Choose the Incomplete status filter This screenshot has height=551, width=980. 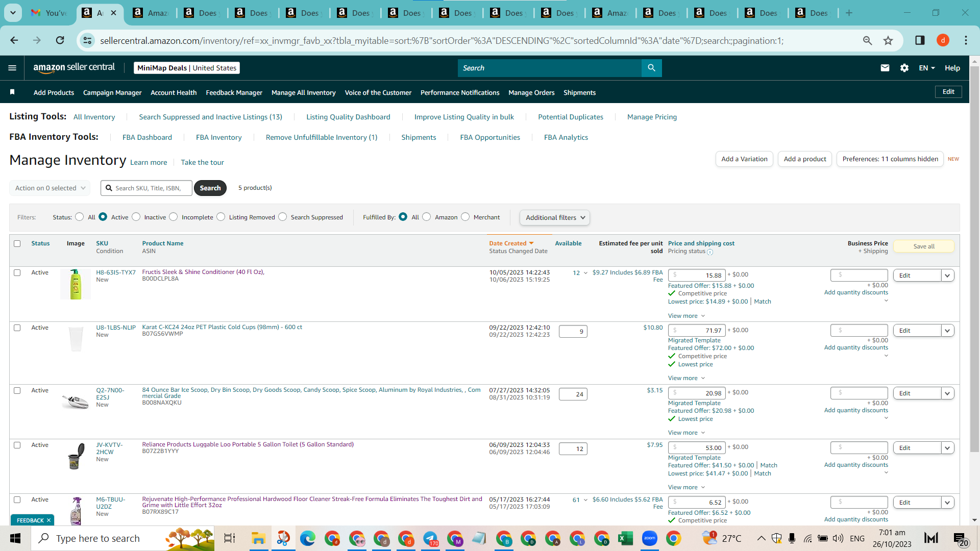tap(174, 217)
